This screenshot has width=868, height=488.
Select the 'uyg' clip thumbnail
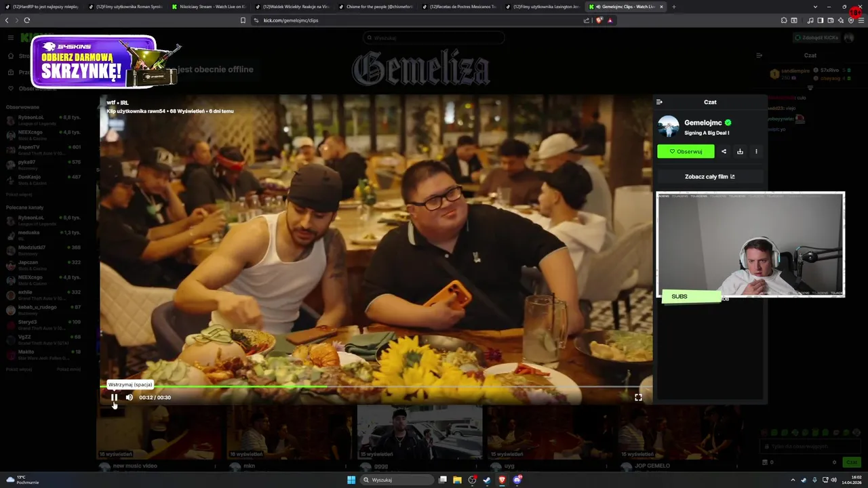pyautogui.click(x=550, y=433)
